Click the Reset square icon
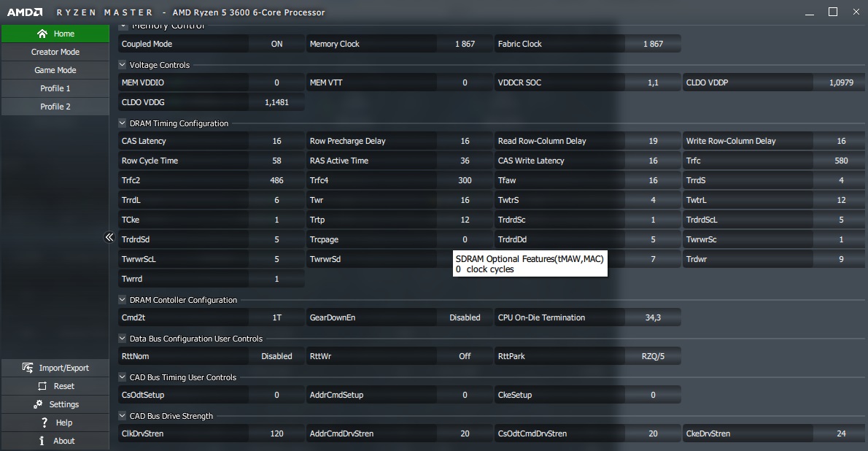 pos(42,386)
